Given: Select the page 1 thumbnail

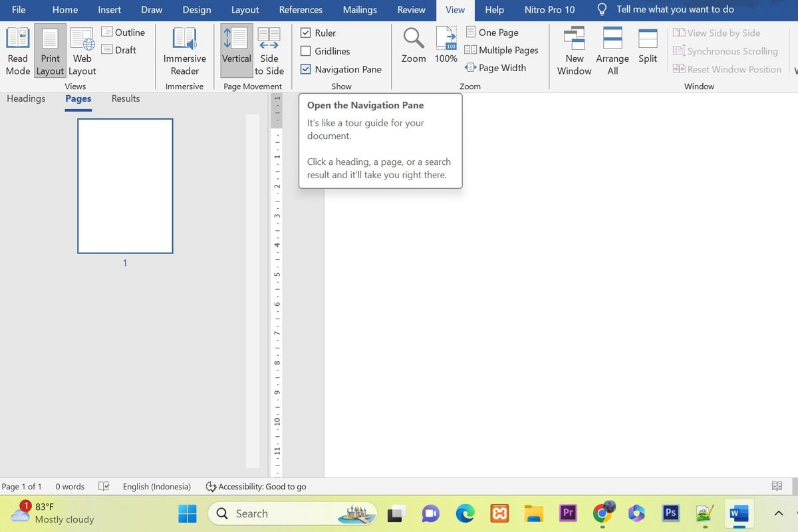Looking at the screenshot, I should tap(125, 186).
